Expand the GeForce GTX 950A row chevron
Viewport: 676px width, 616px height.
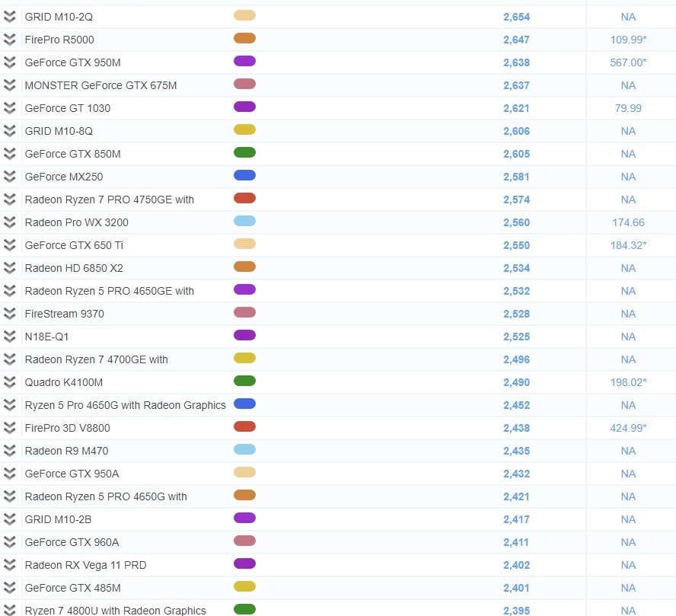pyautogui.click(x=9, y=474)
